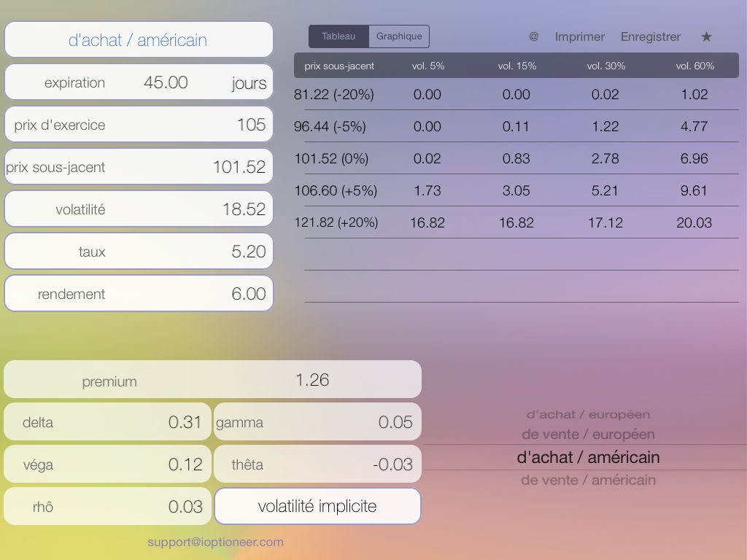
Task: Tap the prix sous-jacent column header
Action: click(x=339, y=66)
